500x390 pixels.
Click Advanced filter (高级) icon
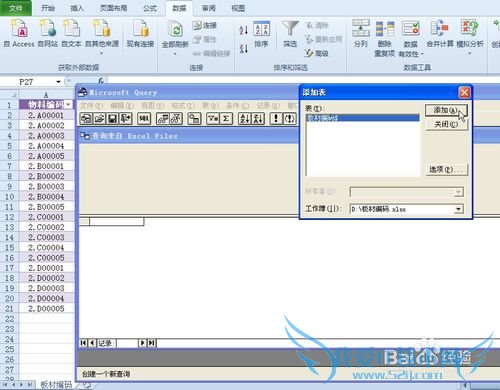[316, 53]
